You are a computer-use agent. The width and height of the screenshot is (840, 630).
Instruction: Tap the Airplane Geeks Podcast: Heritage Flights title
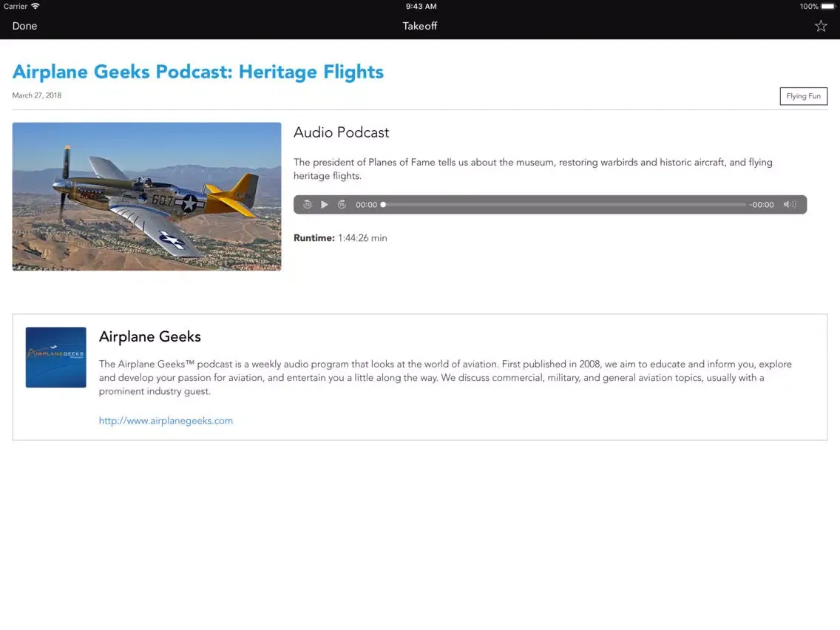coord(197,72)
